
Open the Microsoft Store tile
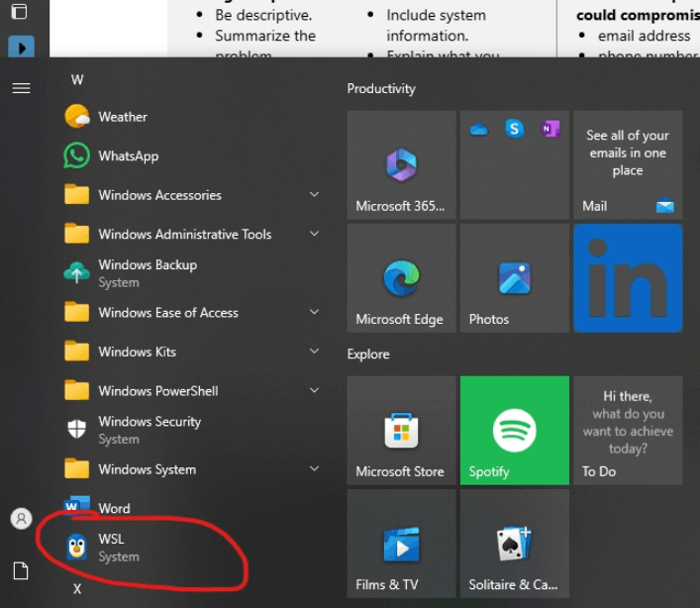pyautogui.click(x=401, y=431)
